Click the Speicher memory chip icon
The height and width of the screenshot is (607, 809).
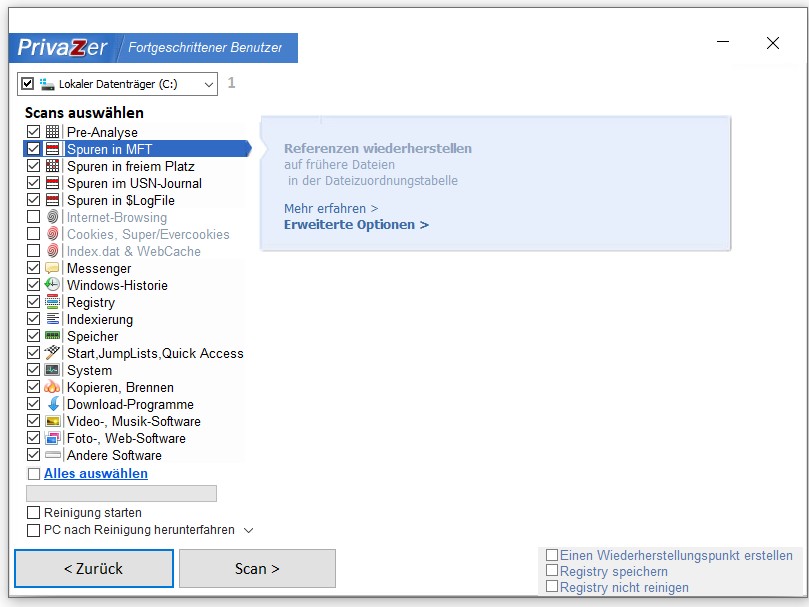click(52, 336)
